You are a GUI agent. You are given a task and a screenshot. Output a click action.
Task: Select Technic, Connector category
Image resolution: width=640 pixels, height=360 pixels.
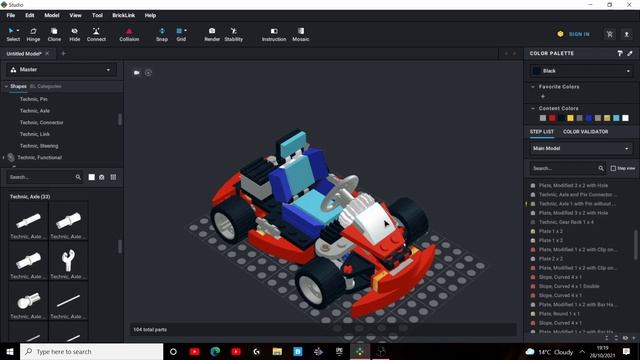42,122
